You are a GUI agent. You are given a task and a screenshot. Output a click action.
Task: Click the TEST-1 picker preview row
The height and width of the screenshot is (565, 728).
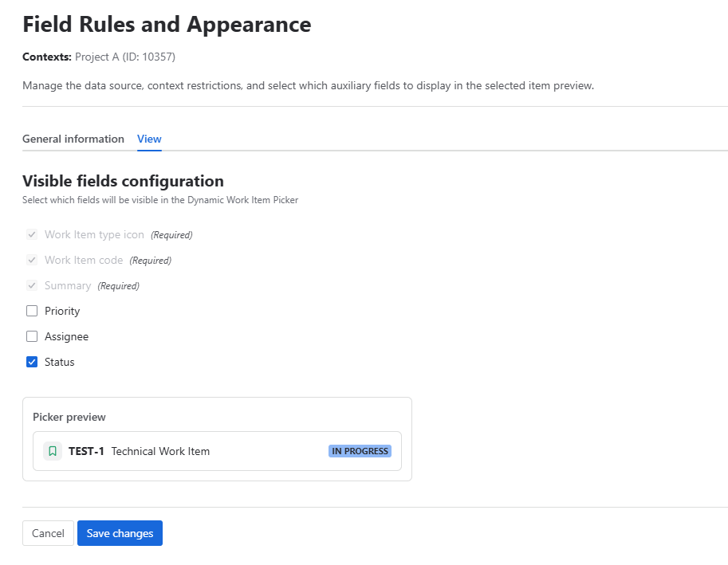click(217, 450)
